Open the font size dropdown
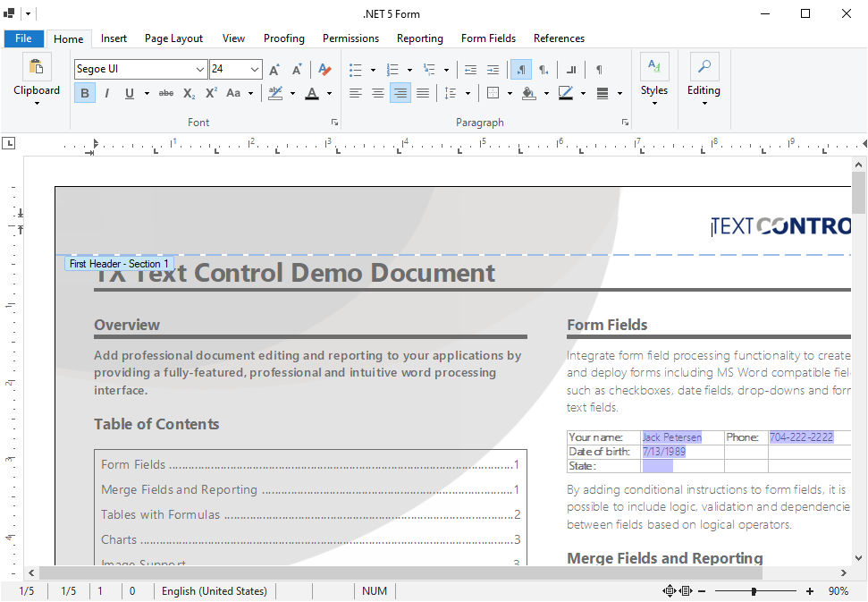 click(254, 69)
